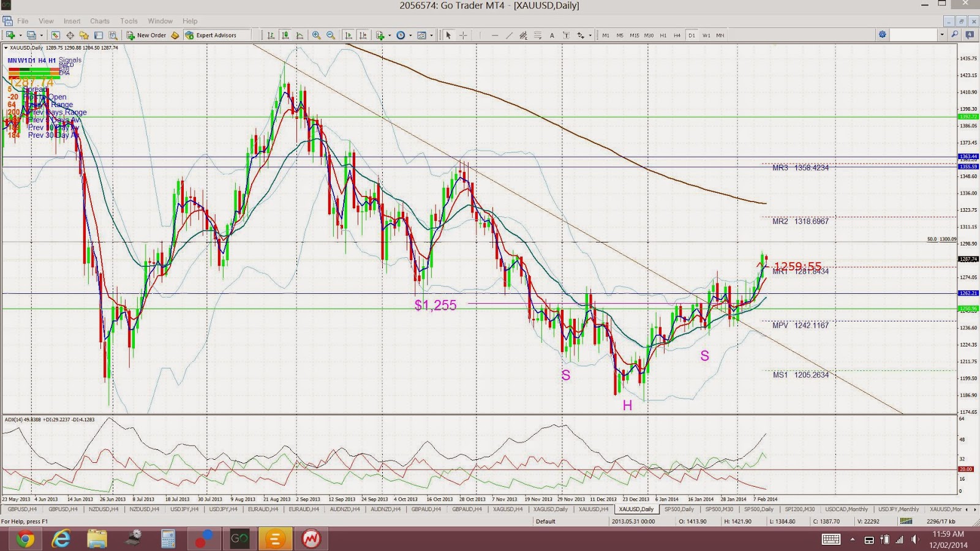Expand the Arrows drawing dropdown

tap(590, 36)
